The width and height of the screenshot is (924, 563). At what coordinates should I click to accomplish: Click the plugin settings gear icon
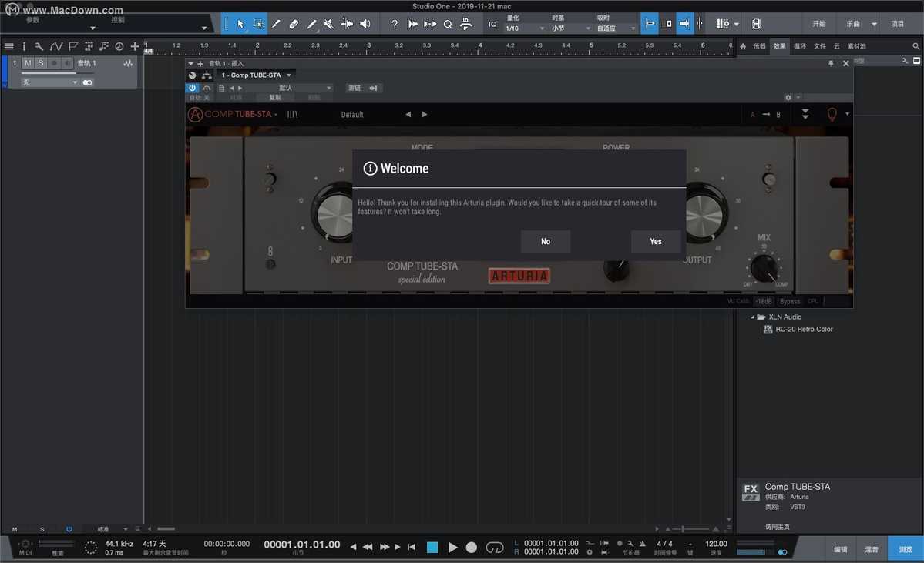(788, 97)
